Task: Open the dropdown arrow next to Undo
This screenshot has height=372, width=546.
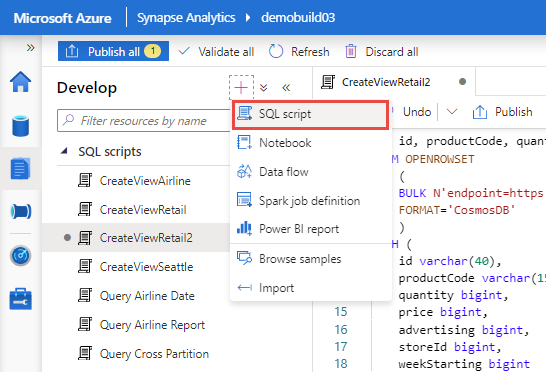Action: click(x=452, y=112)
